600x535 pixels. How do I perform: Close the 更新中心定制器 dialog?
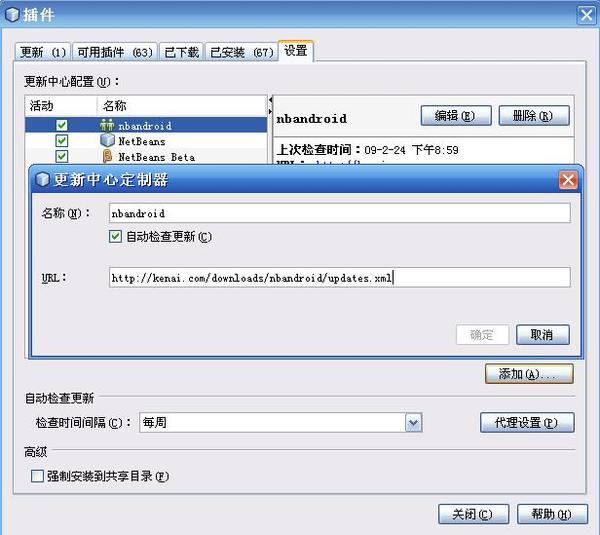pos(568,179)
